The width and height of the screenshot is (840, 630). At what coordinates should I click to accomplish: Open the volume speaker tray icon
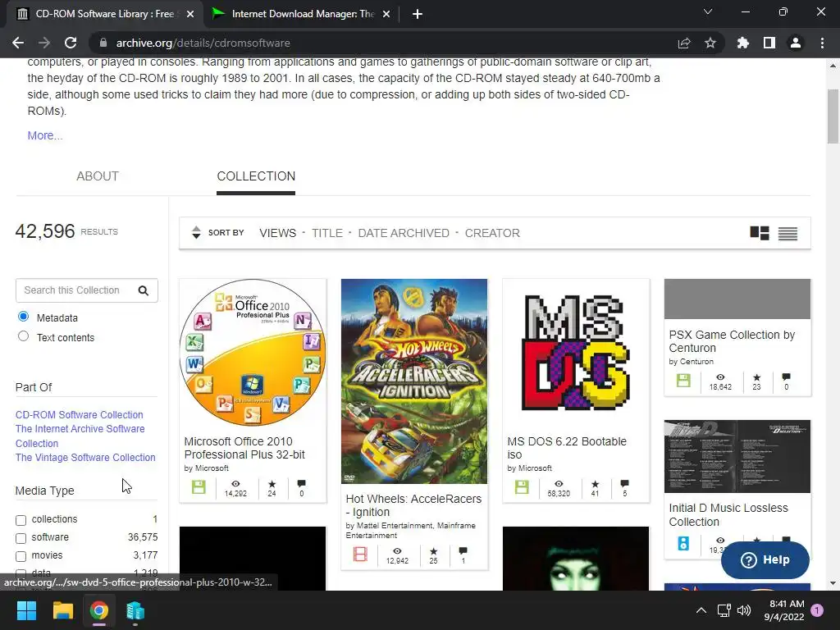(743, 610)
